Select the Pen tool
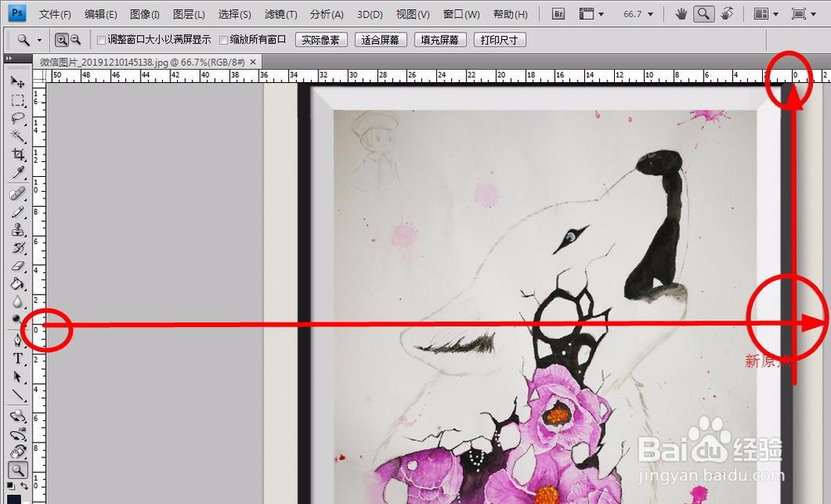The height and width of the screenshot is (504, 831). pos(17,340)
